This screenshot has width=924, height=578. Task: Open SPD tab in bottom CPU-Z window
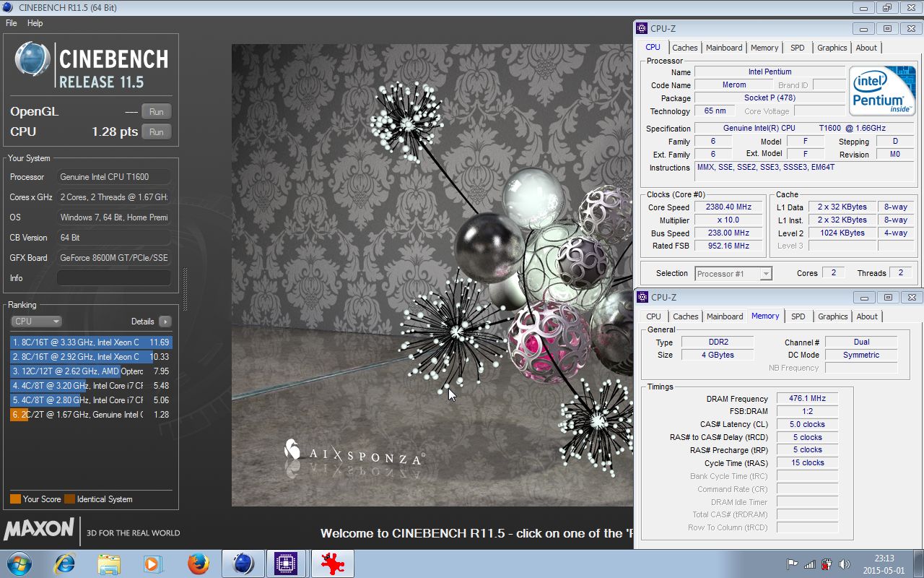click(x=798, y=316)
